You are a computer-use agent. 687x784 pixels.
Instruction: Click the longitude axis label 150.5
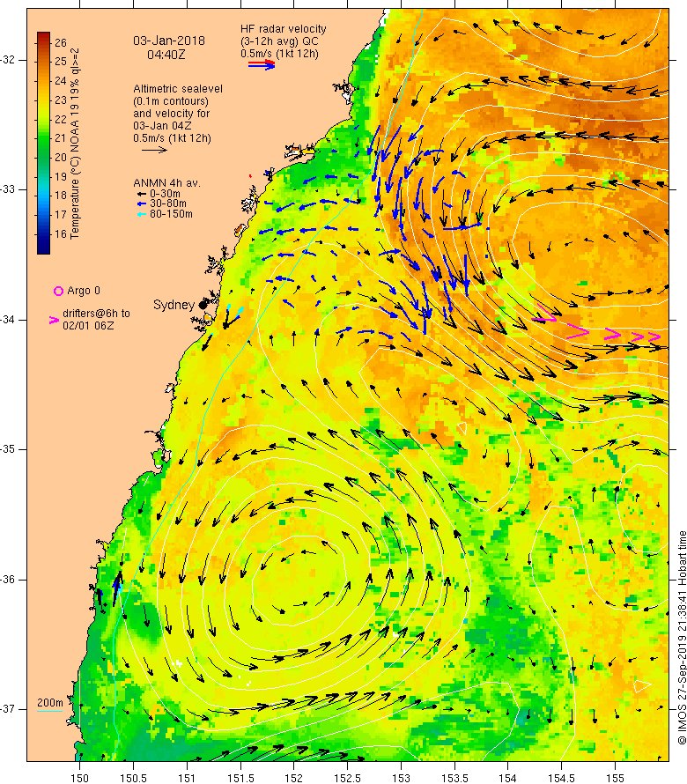(x=133, y=778)
